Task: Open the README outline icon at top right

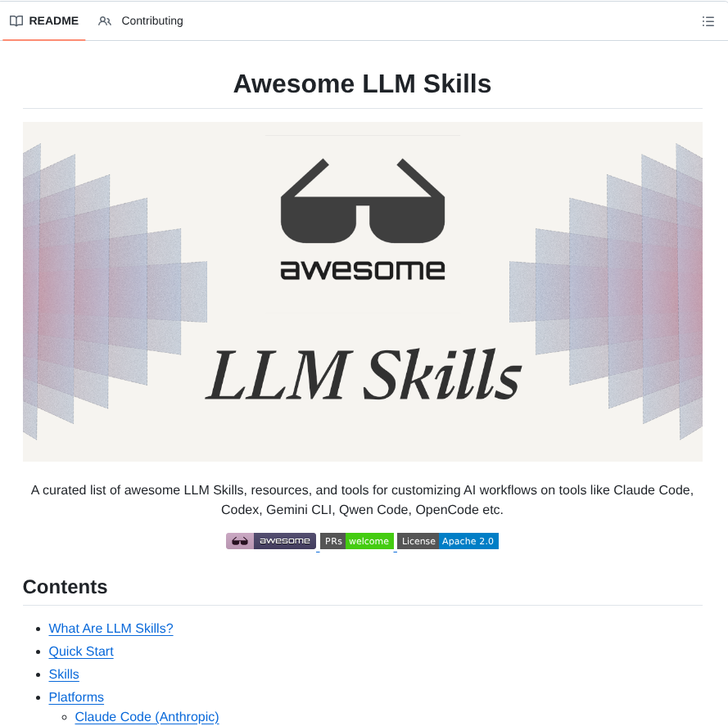Action: 708,21
